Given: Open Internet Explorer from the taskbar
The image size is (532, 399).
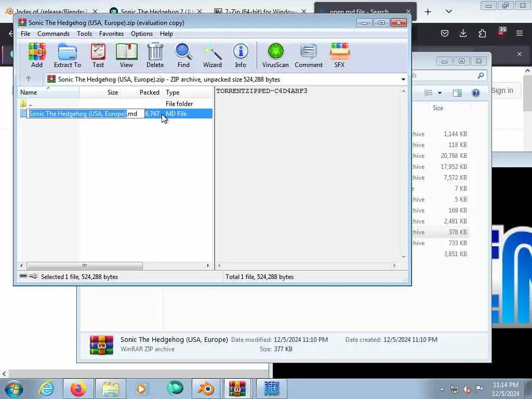Looking at the screenshot, I should click(x=46, y=389).
